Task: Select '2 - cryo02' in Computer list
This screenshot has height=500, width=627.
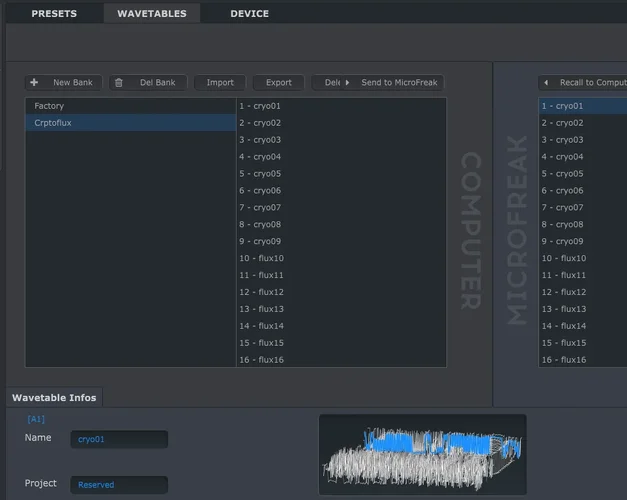Action: coord(341,123)
